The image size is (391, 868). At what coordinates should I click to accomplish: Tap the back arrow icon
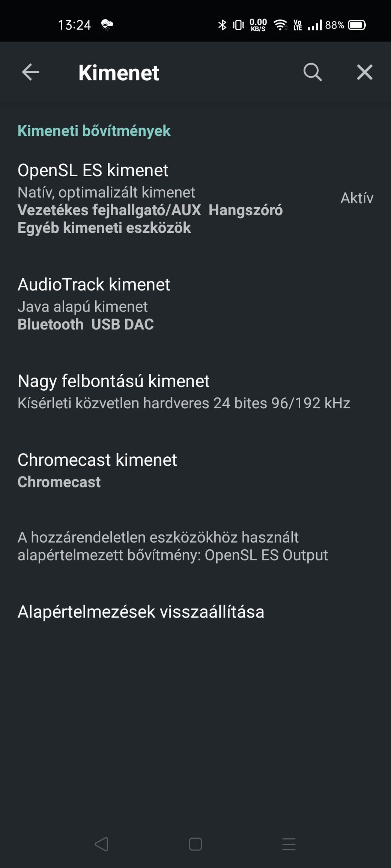30,72
